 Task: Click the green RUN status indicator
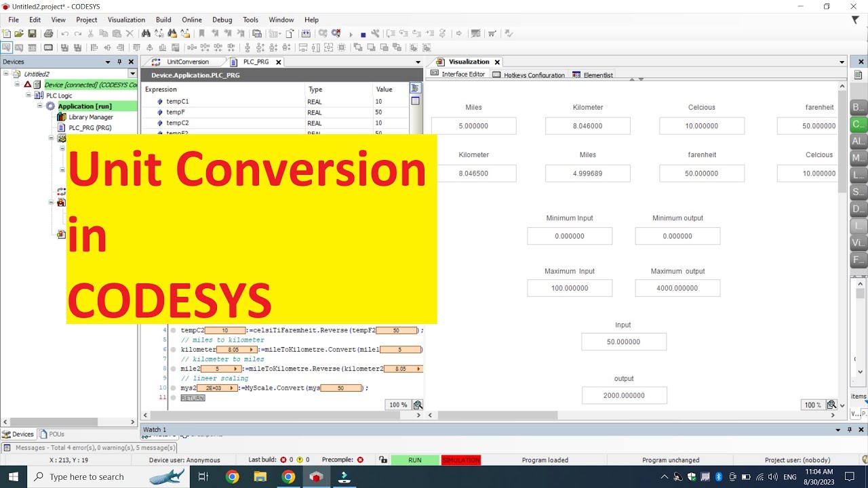point(415,460)
